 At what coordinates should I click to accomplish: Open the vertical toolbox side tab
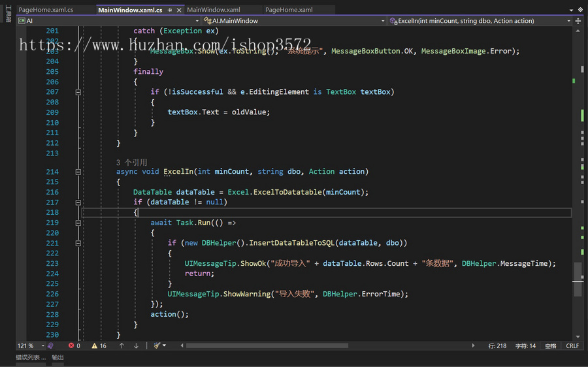pyautogui.click(x=8, y=14)
